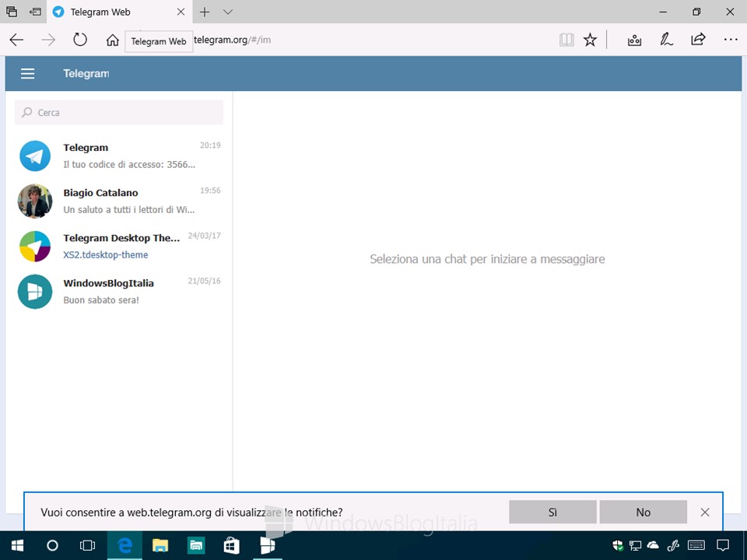Open the Telegram hamburger menu
Image resolution: width=747 pixels, height=560 pixels.
tap(28, 73)
